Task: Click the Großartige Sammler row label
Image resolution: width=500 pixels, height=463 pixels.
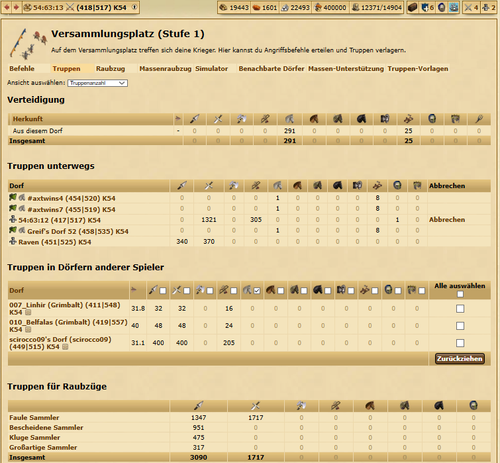Action: pos(43,447)
